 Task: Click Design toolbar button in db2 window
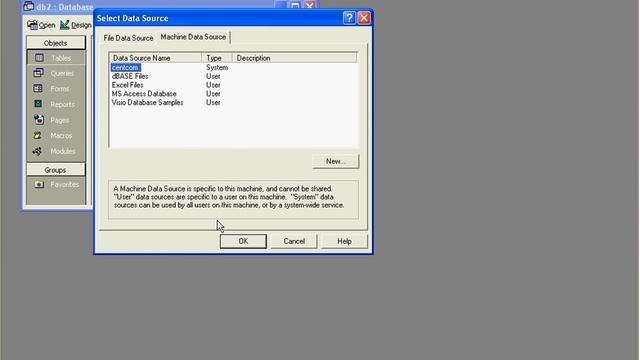(76, 25)
